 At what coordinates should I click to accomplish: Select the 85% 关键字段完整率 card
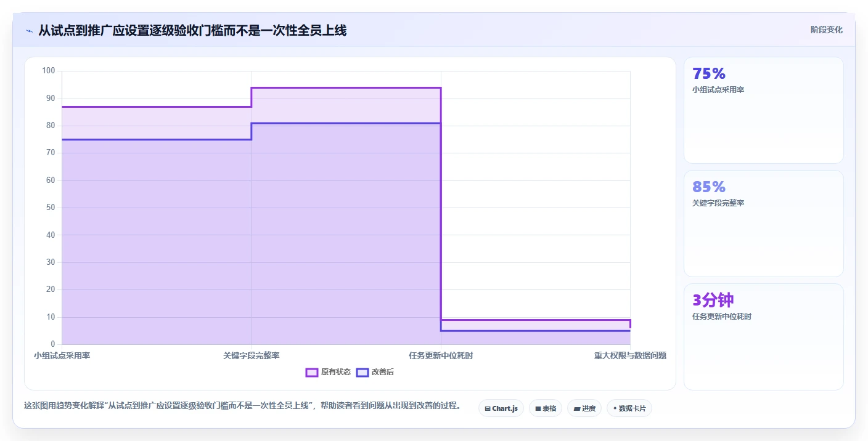(x=763, y=224)
